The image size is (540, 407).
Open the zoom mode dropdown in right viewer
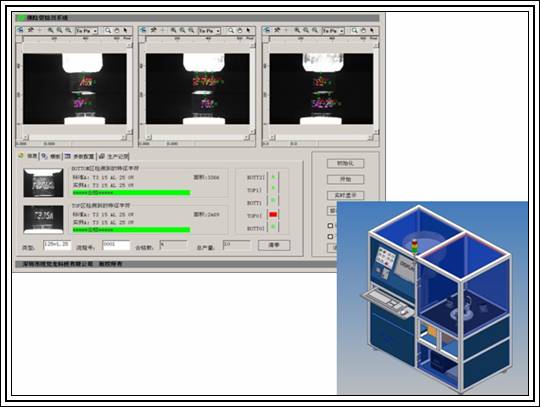tap(333, 31)
